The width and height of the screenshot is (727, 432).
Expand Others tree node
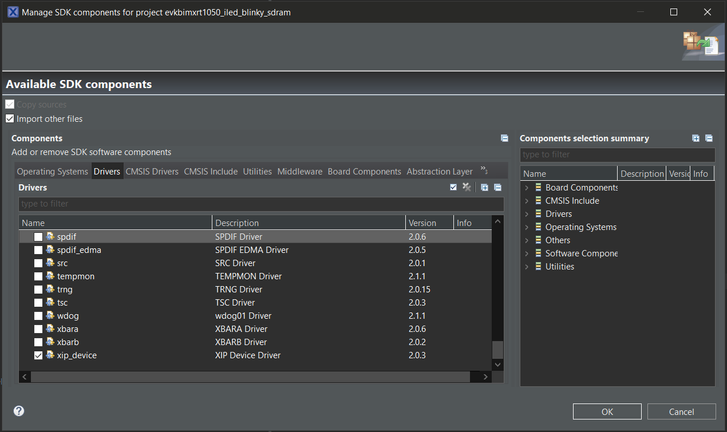[527, 240]
